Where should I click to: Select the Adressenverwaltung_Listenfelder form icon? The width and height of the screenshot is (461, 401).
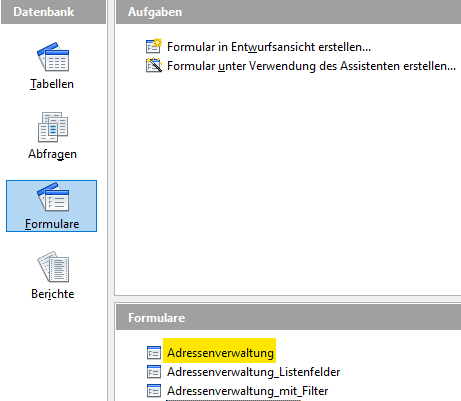(154, 372)
